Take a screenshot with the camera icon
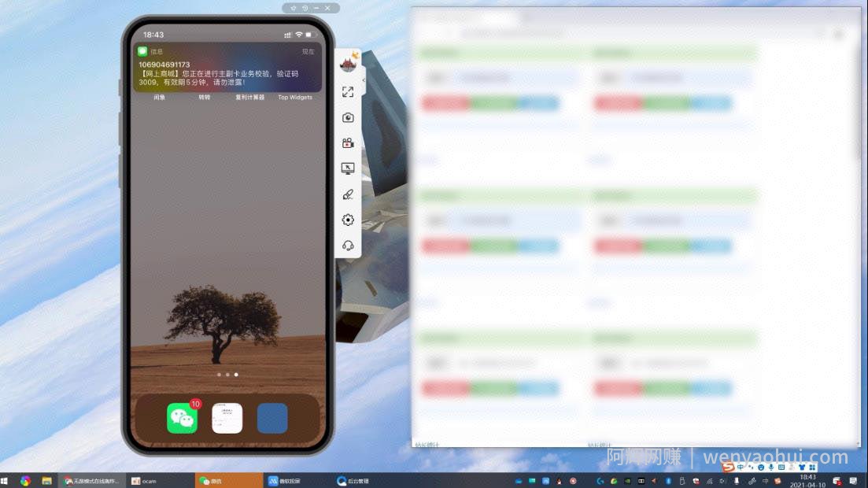The image size is (868, 488). coord(348,117)
